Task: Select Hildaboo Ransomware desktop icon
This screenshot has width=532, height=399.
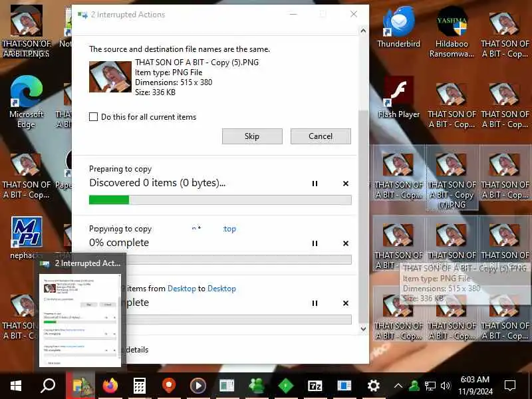Action: pos(452,31)
